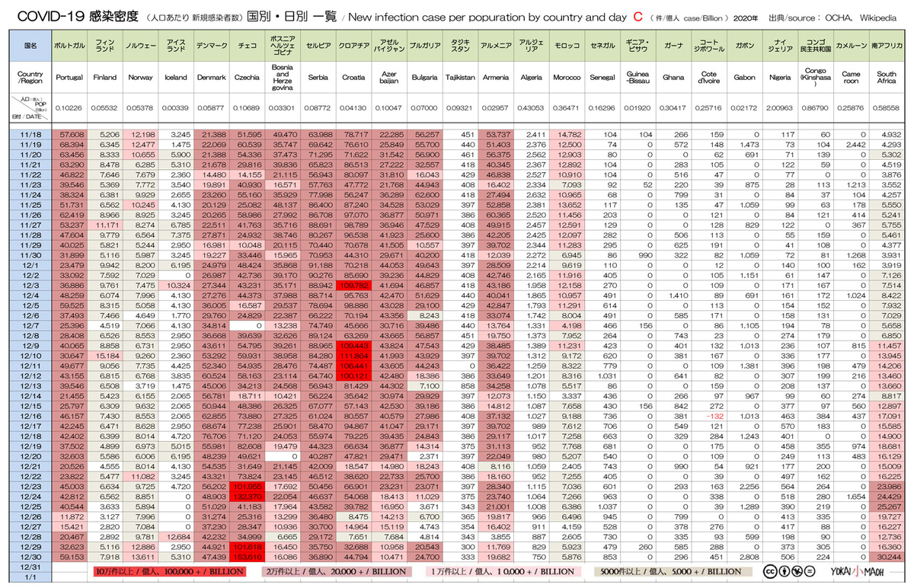The width and height of the screenshot is (914, 588).
Task: Click South Africa population value 0.58558
Action: click(887, 109)
